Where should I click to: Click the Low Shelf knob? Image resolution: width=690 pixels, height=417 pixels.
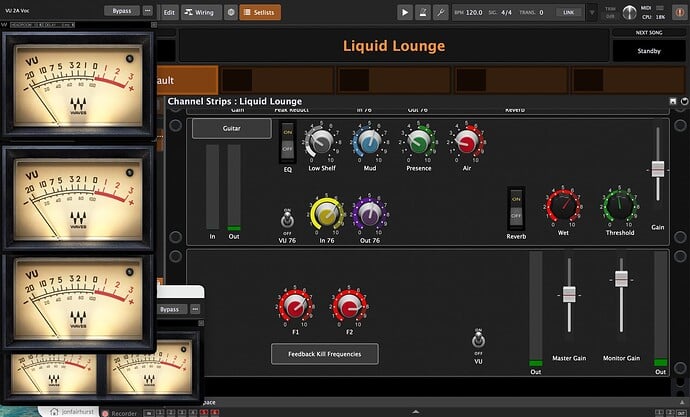click(321, 142)
